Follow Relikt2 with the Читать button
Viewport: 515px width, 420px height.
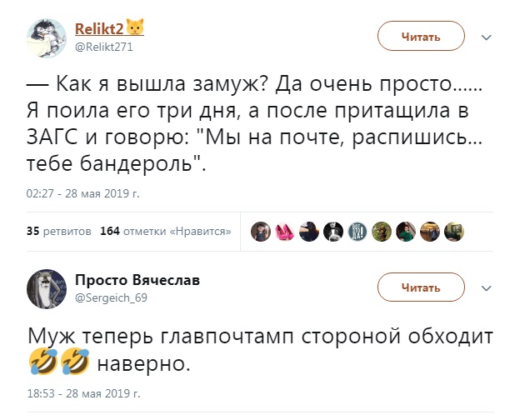point(421,37)
